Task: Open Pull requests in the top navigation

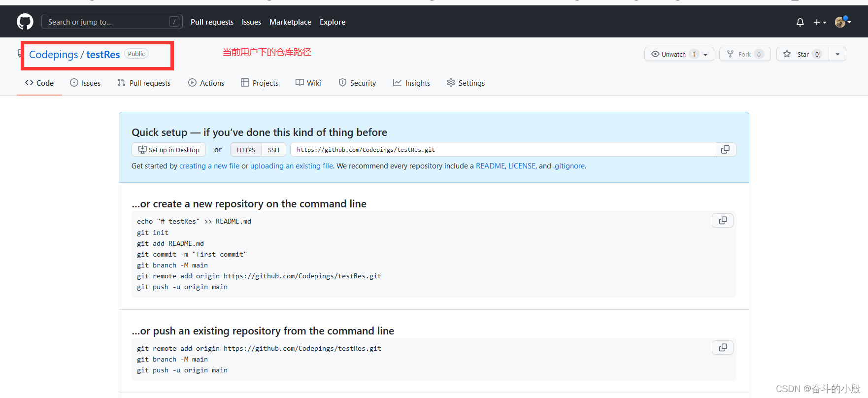Action: click(212, 22)
